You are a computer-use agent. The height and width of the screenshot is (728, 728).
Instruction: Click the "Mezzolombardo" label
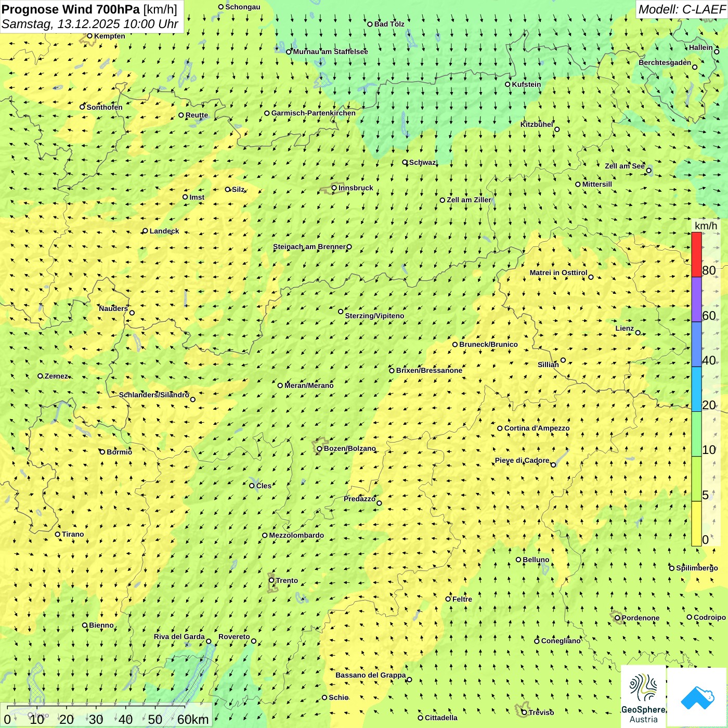[x=296, y=535]
